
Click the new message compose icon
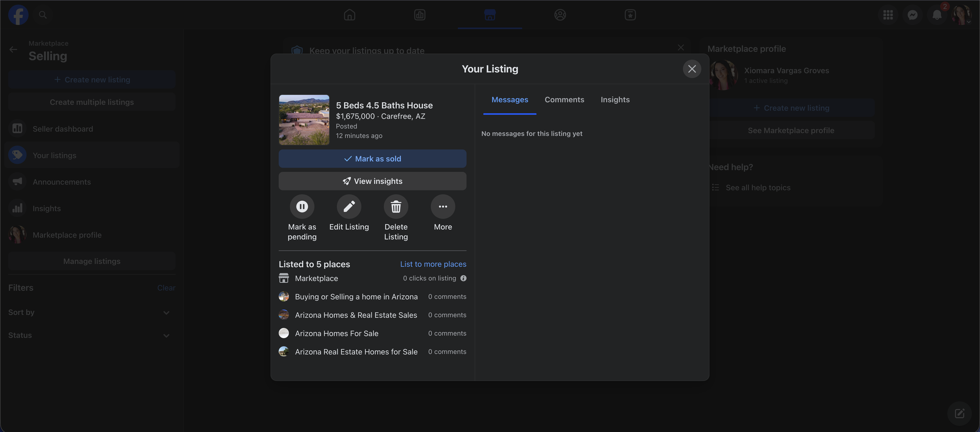coord(959,413)
